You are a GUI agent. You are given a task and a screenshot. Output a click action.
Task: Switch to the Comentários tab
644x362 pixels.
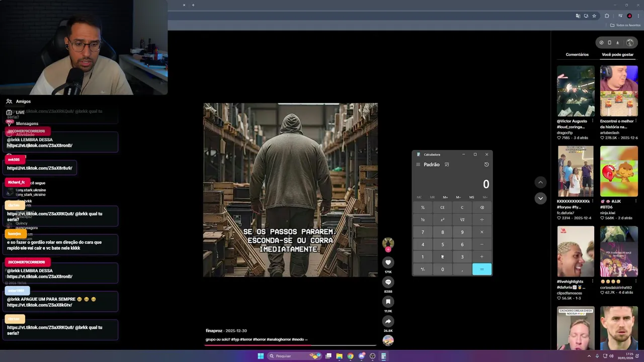[577, 54]
